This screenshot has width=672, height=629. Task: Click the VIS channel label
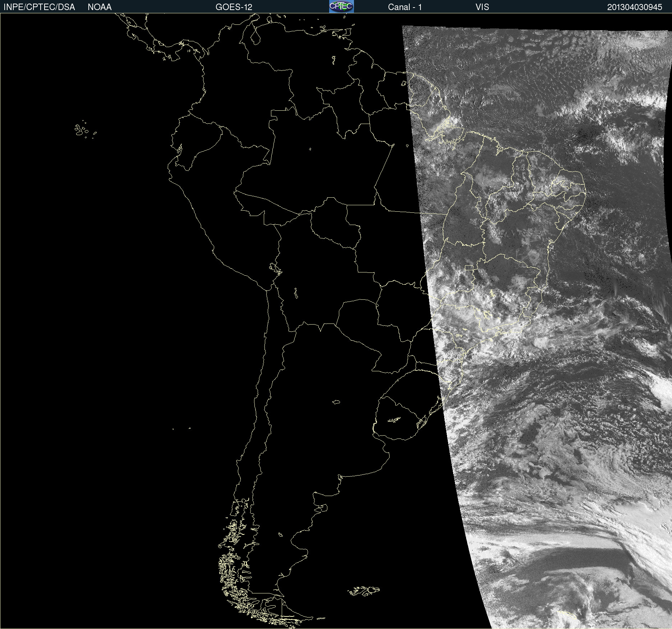(482, 7)
